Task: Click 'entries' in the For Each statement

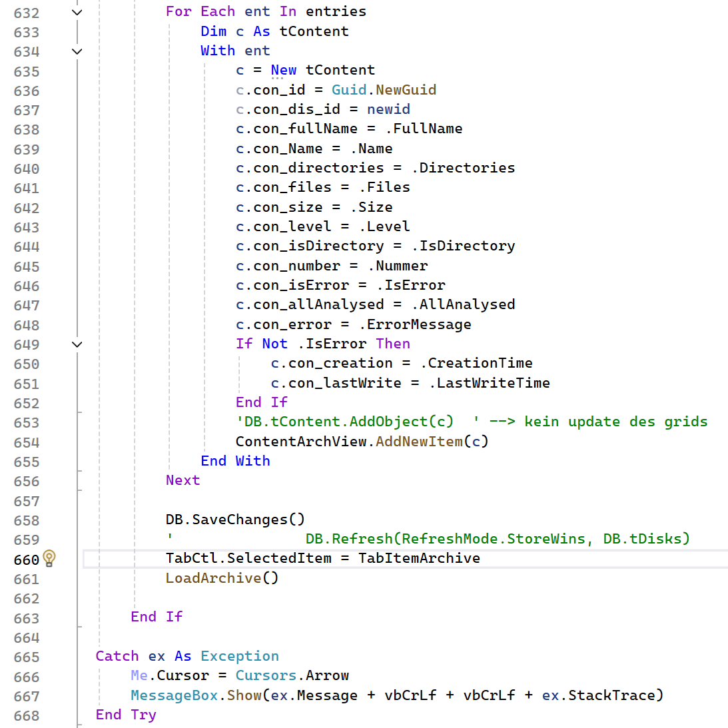Action: point(336,11)
